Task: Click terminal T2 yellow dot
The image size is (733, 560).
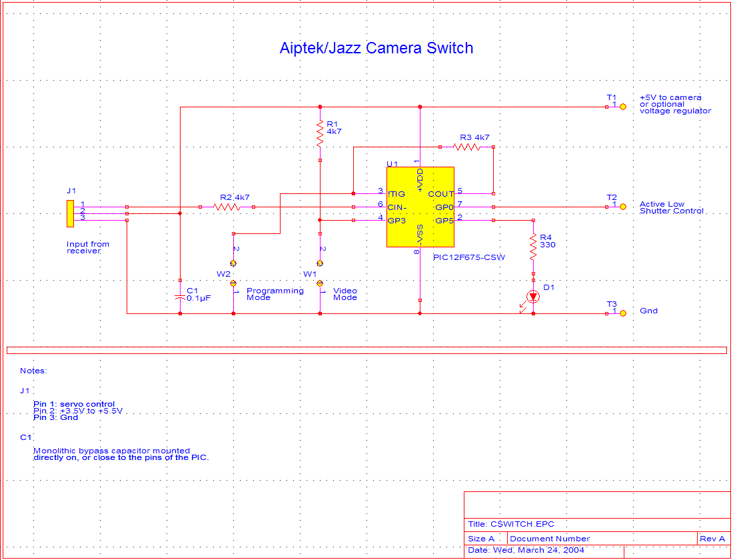Action: click(622, 206)
